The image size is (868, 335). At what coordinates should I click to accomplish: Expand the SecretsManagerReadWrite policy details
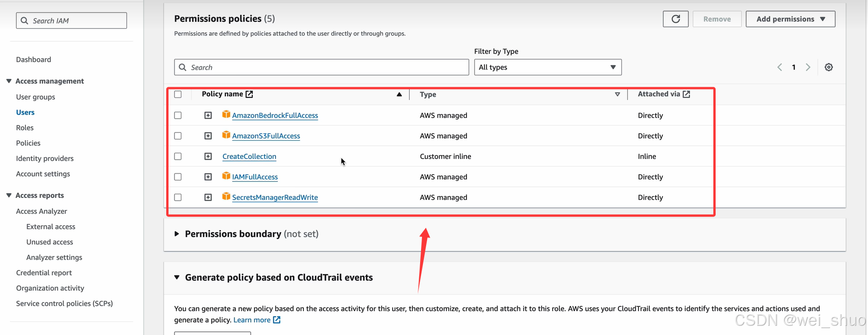click(x=208, y=197)
